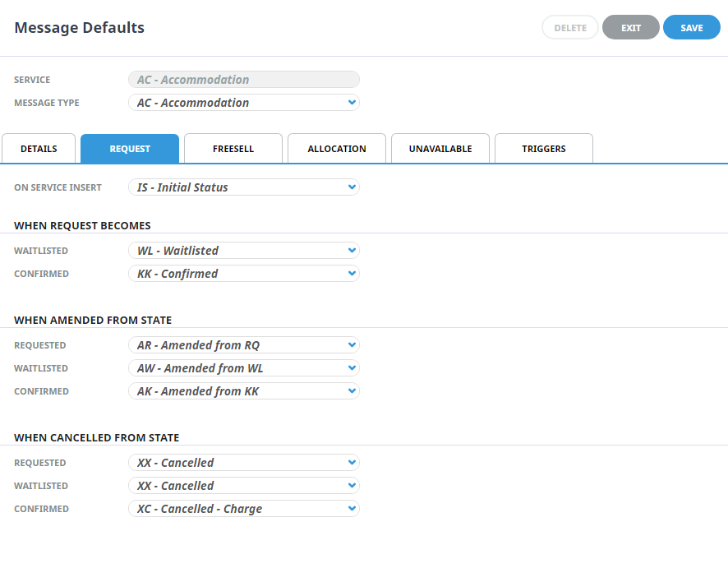The width and height of the screenshot is (728, 568).
Task: Click the Save button
Action: point(691,27)
